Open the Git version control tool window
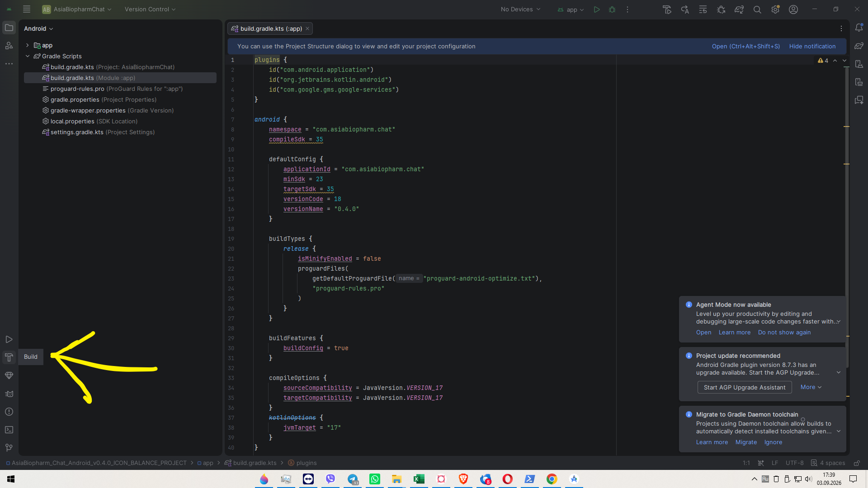The width and height of the screenshot is (868, 488). tap(9, 447)
